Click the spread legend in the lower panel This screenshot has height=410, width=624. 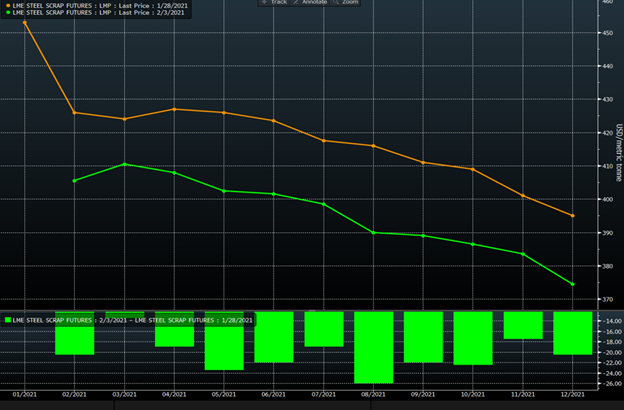coord(130,319)
